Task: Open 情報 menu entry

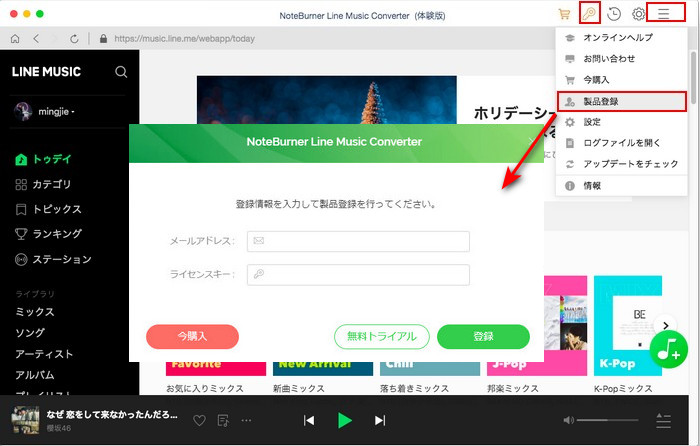Action: [621, 186]
